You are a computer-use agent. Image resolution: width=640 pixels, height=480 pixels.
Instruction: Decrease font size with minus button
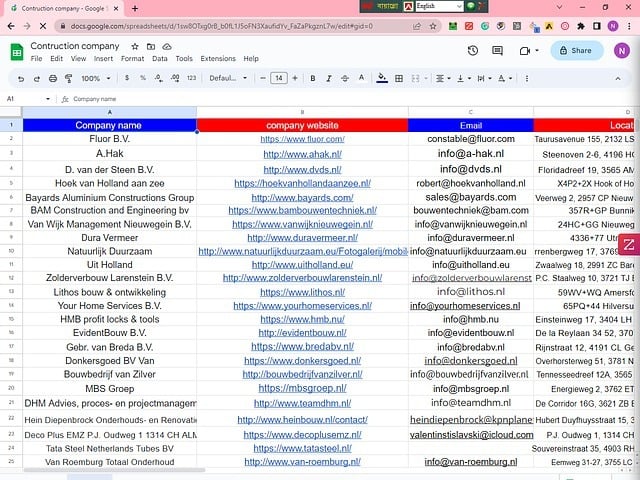coord(263,78)
